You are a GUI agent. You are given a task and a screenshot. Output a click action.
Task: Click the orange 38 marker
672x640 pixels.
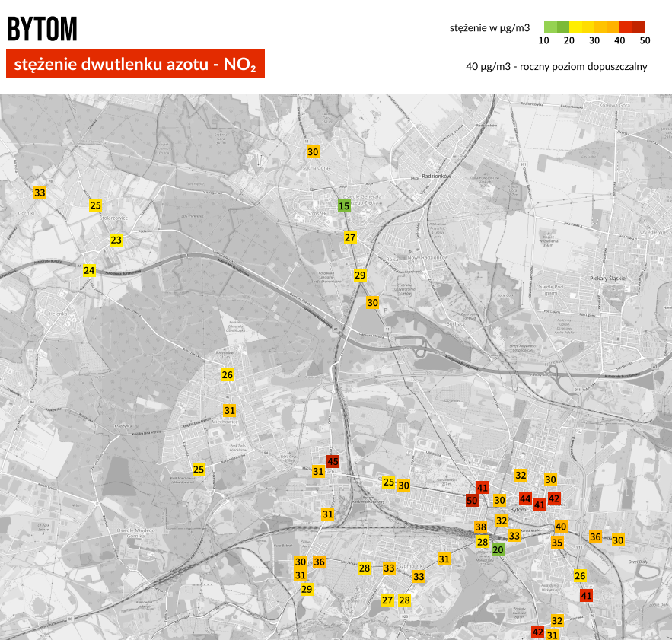tap(481, 527)
